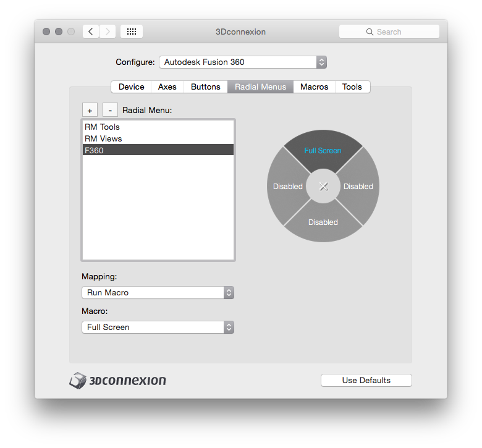Image resolution: width=482 pixels, height=448 pixels.
Task: Select the bottom Disabled radial segment
Action: click(323, 222)
